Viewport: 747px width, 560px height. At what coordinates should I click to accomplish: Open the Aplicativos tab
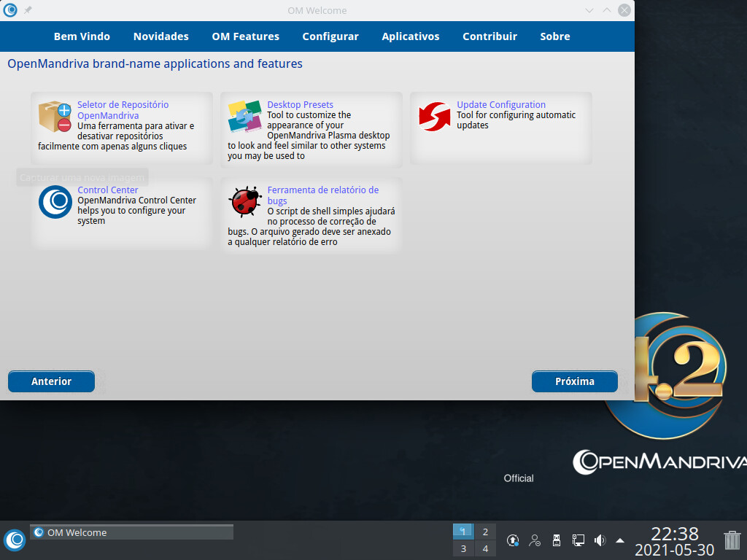click(x=411, y=36)
